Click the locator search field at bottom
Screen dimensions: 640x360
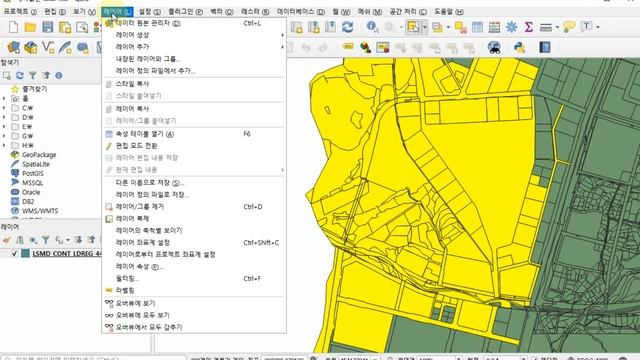point(94,358)
